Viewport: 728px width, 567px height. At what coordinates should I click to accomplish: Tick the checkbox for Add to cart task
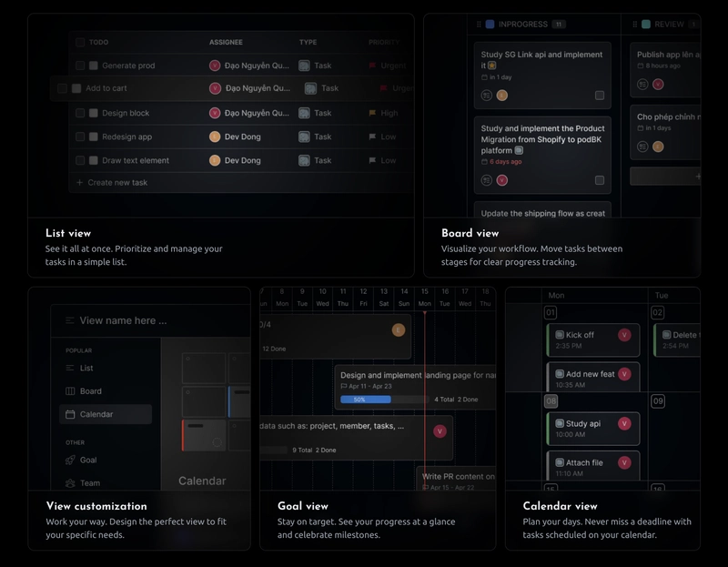point(62,88)
